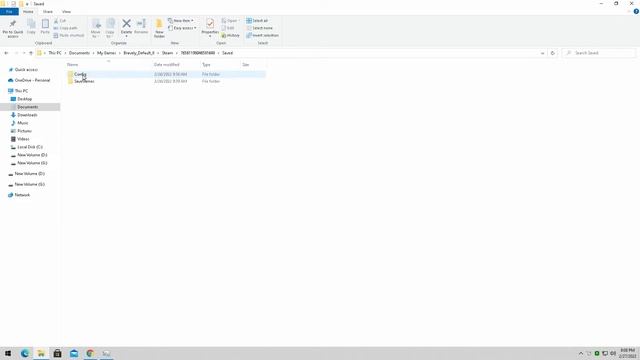
Task: Click the Back navigation arrow
Action: (6, 53)
